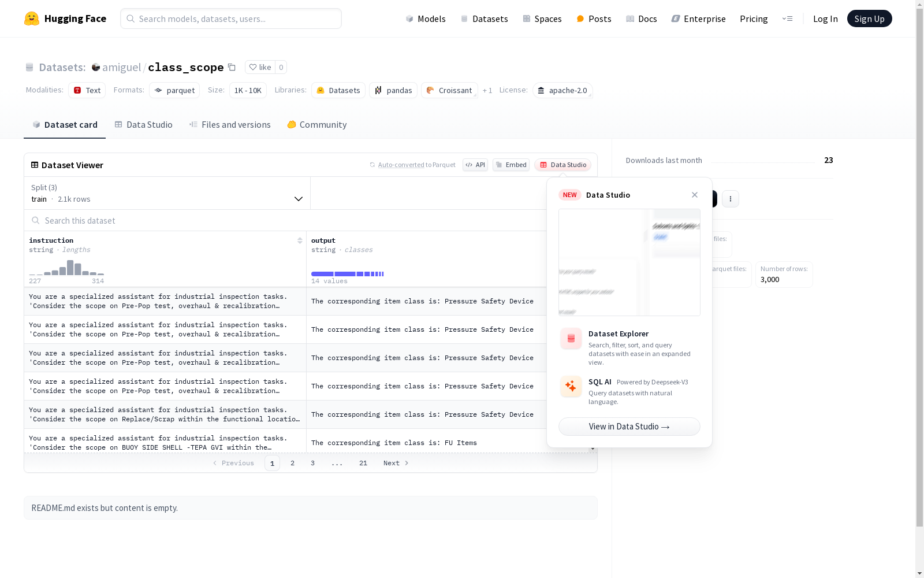
Task: Select the FU Items output cell
Action: point(426,443)
